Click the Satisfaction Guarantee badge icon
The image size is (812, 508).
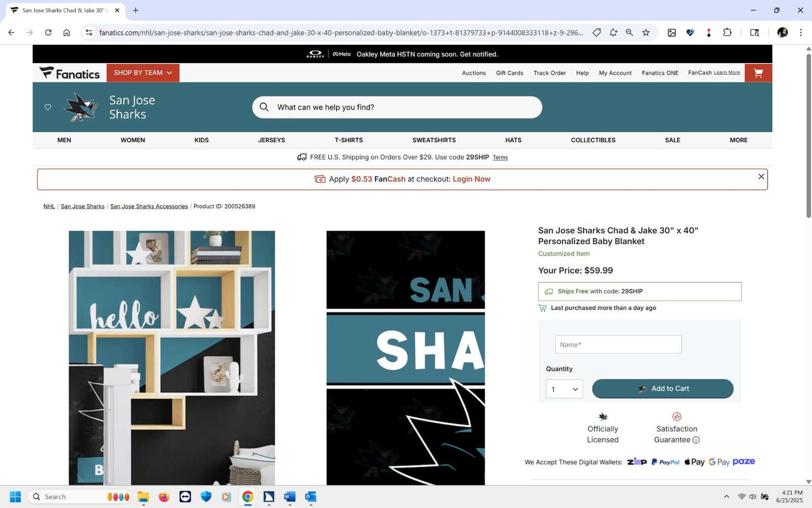[676, 417]
